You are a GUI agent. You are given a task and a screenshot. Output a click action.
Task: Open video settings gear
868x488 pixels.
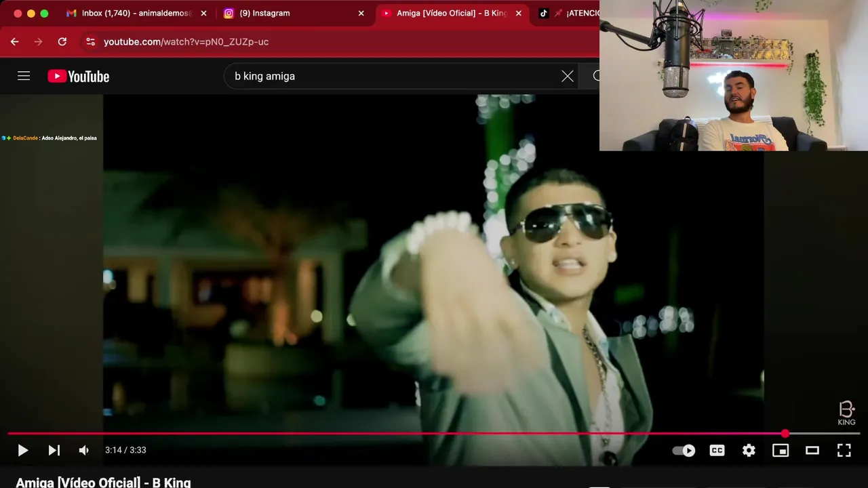pos(749,450)
